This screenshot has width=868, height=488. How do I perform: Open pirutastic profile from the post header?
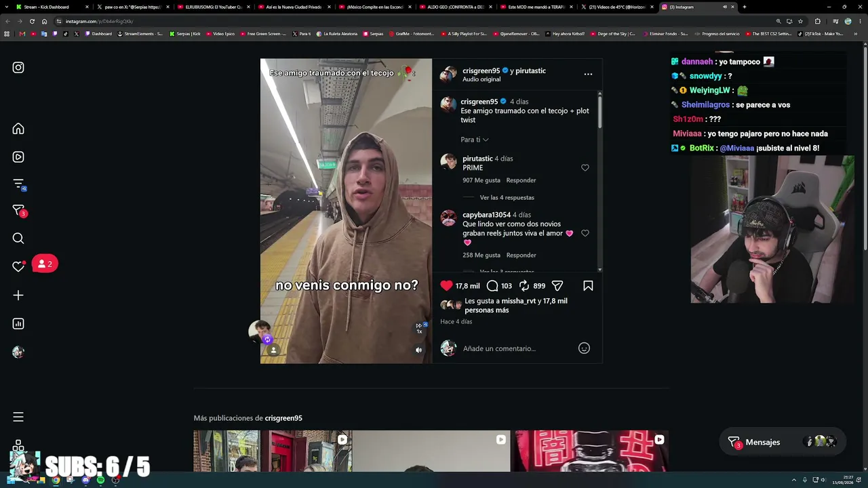(530, 70)
